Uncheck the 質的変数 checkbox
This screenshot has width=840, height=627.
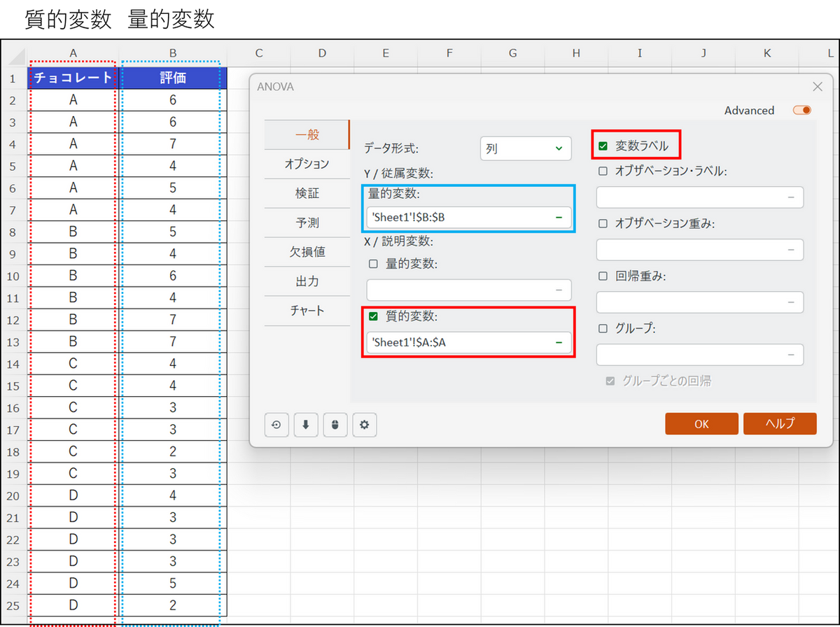click(373, 316)
